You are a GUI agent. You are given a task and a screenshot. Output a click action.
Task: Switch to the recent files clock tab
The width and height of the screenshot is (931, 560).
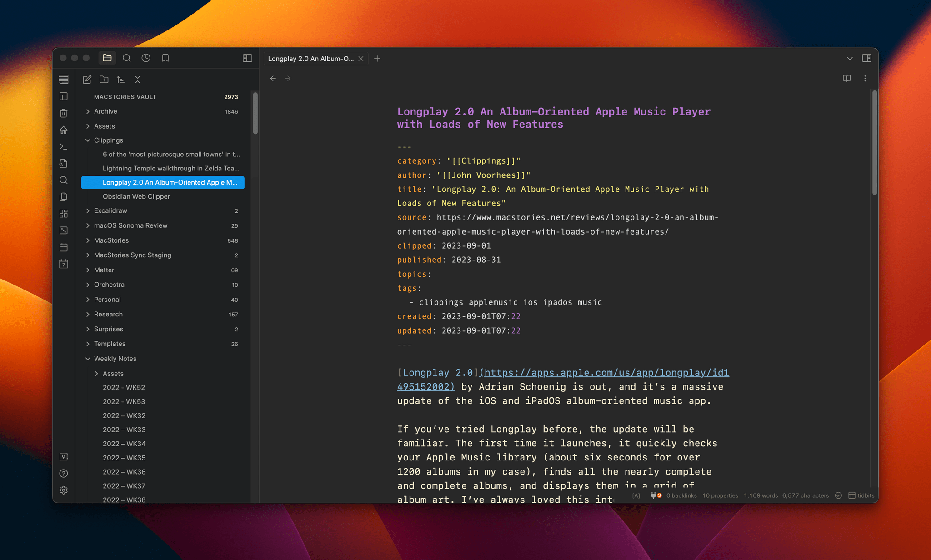(146, 58)
